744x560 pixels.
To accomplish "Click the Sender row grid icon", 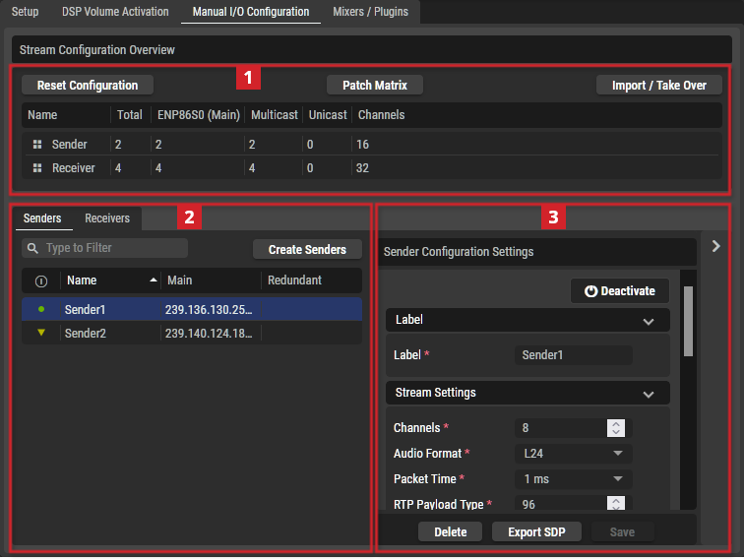I will tap(37, 145).
